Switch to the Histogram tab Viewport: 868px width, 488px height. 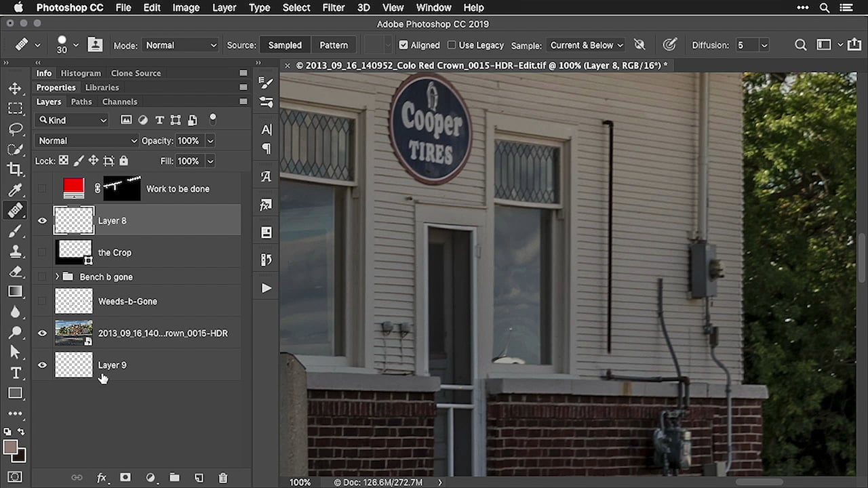click(81, 73)
